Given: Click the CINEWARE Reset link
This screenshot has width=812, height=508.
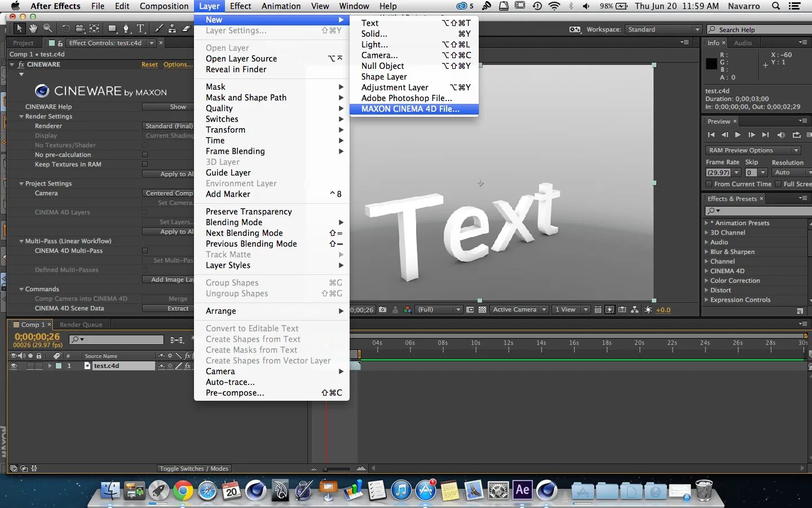Looking at the screenshot, I should [x=149, y=64].
